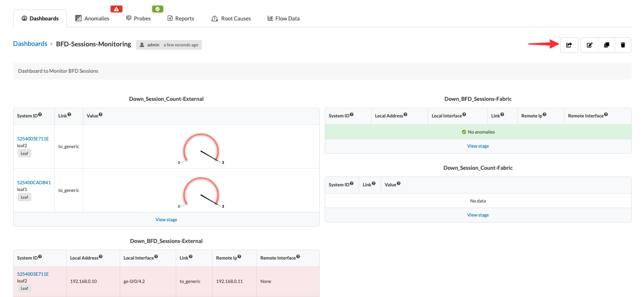644x297 pixels.
Task: Click the No data row in Down_Session_Count-Fabric
Action: click(478, 201)
